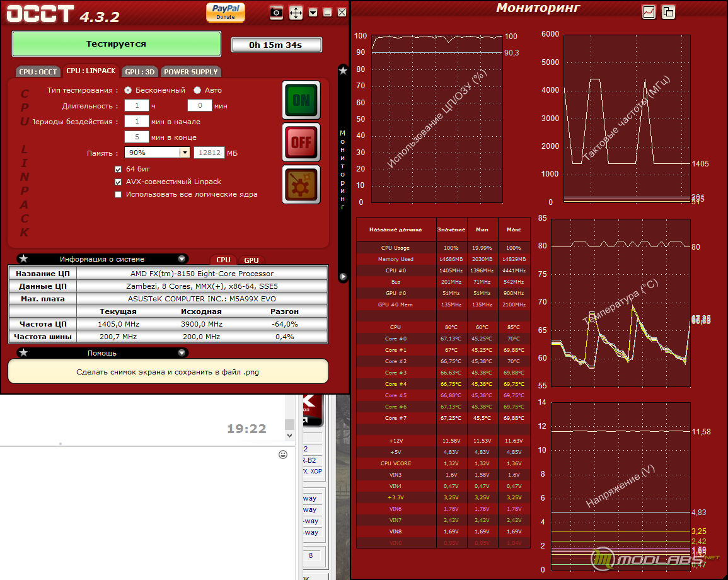
Task: Click the +12V voltage row label
Action: 396,441
